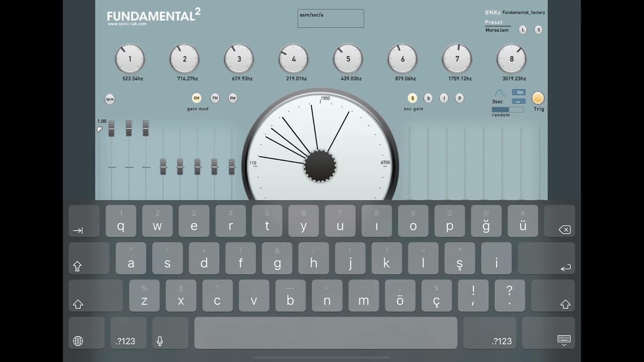Click the asm/ssr/a text field
This screenshot has height=362, width=644.
click(331, 19)
